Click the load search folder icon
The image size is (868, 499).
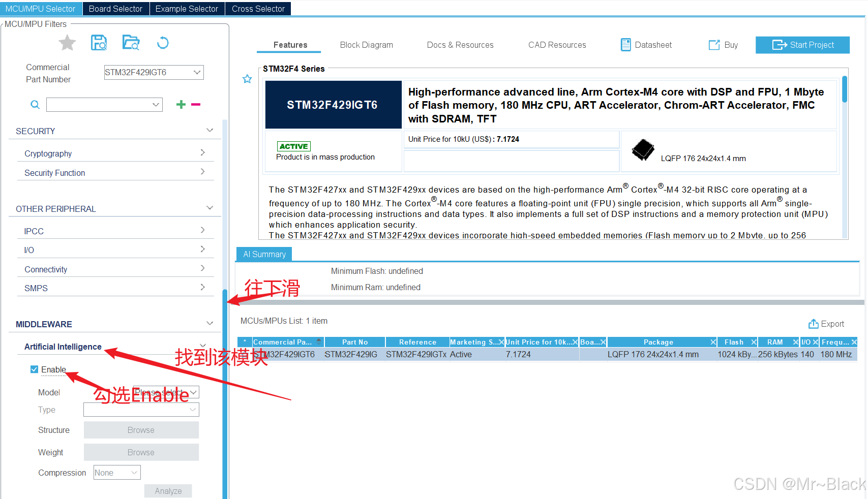tap(131, 43)
